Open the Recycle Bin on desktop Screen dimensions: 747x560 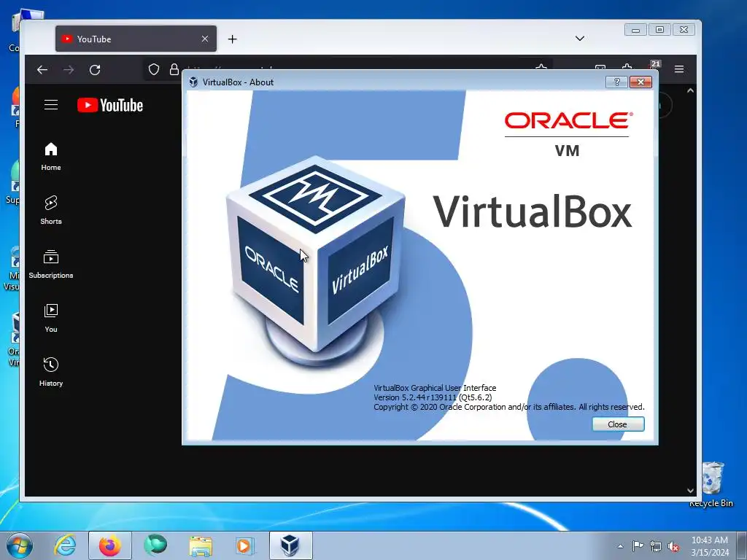coord(712,484)
